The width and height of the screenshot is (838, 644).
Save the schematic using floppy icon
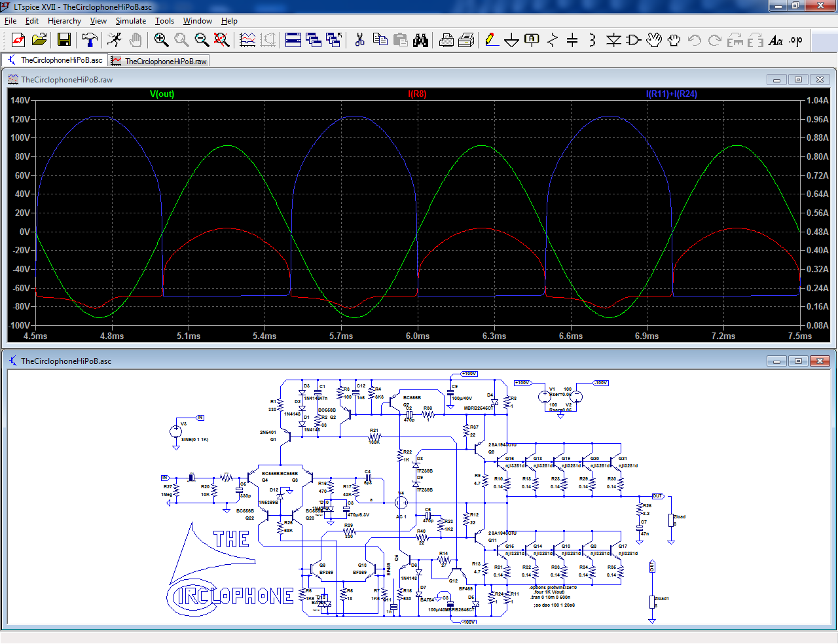64,41
